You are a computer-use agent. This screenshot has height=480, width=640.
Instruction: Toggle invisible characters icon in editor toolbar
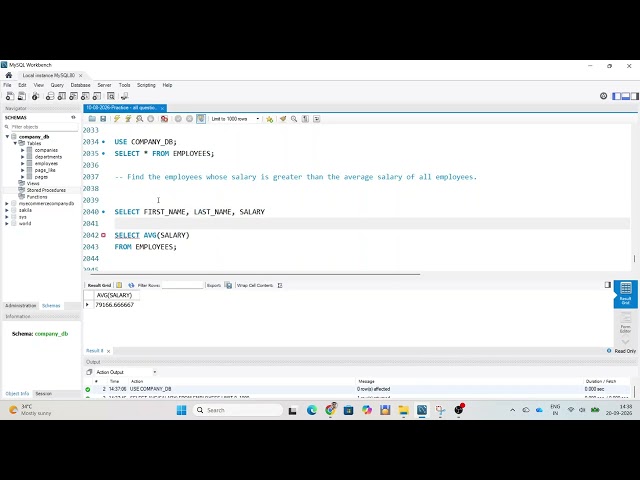click(x=305, y=119)
